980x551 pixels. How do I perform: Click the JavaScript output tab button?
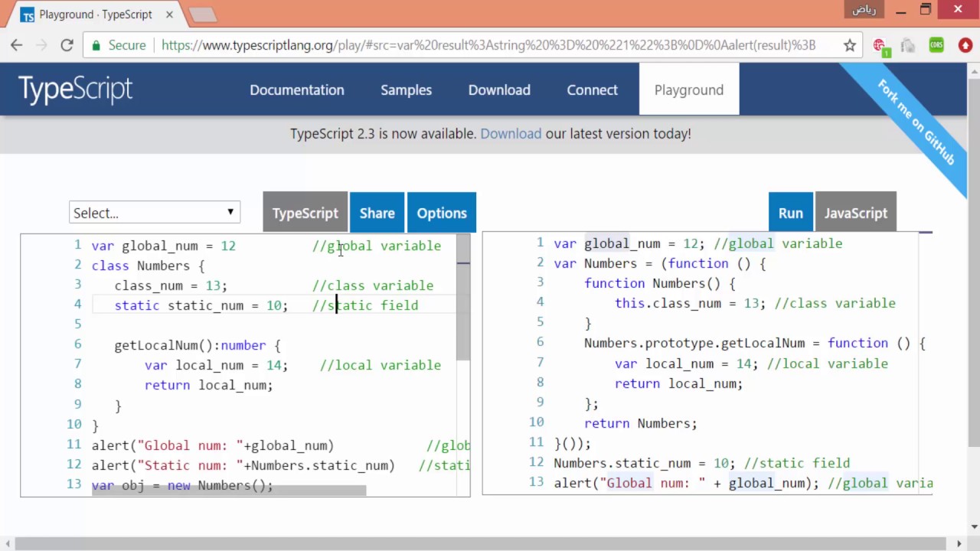856,213
